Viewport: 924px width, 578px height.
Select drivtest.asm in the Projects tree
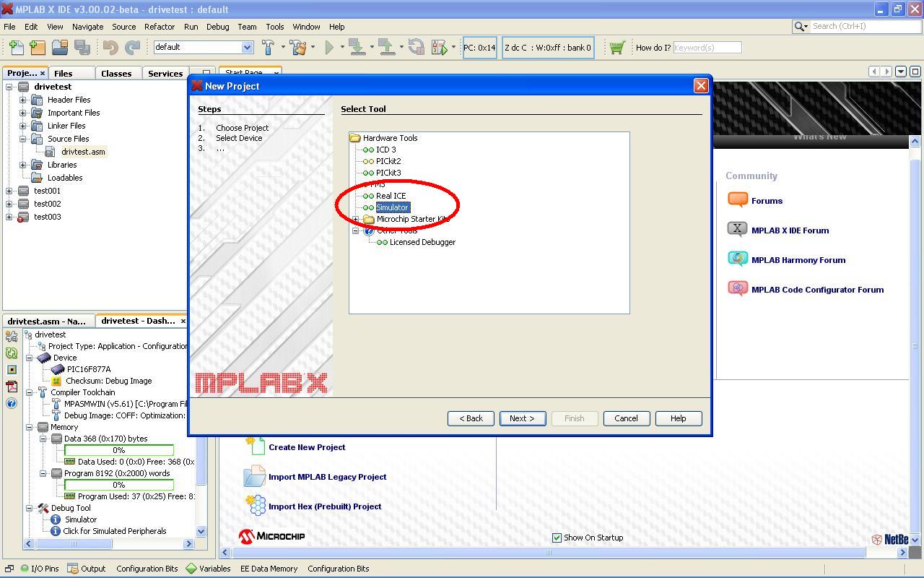(x=83, y=152)
